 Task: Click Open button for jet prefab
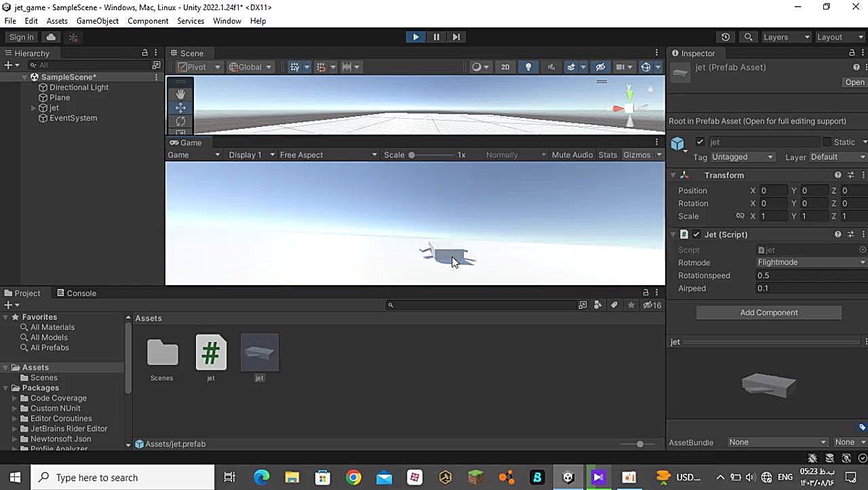[x=854, y=82]
